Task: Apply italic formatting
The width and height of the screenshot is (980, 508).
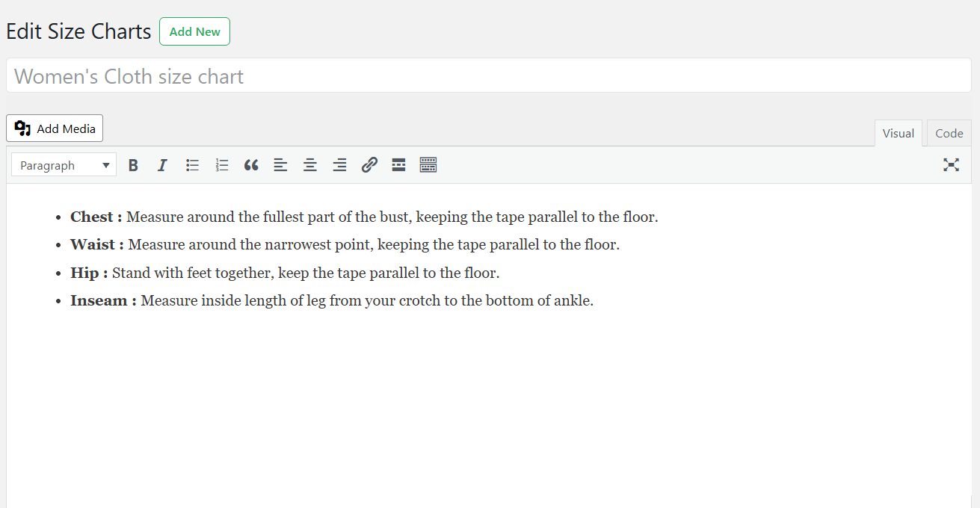Action: 162,165
